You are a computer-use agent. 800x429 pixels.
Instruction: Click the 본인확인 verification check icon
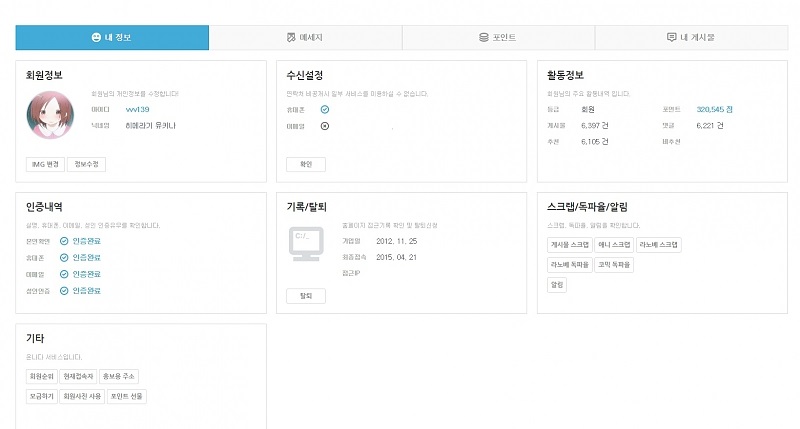pyautogui.click(x=64, y=241)
